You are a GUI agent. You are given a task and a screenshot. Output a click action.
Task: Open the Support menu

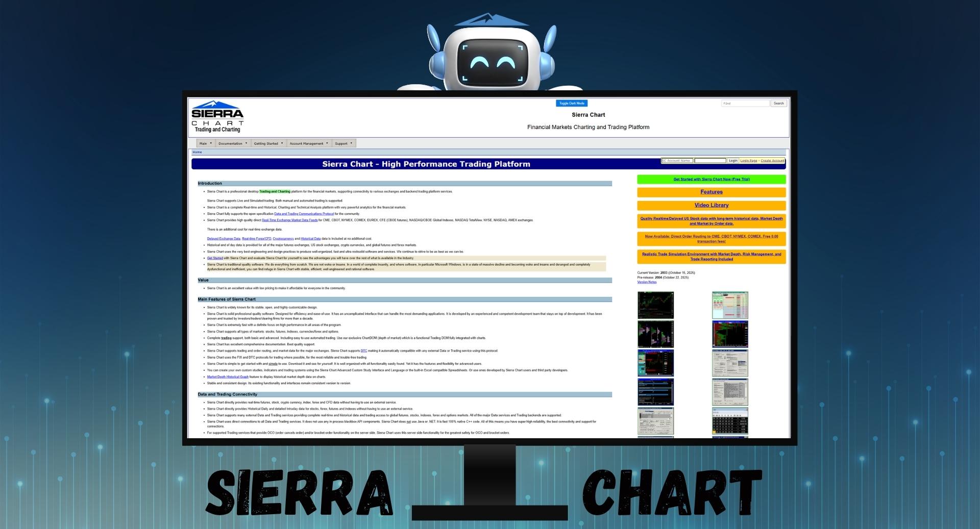(x=344, y=143)
